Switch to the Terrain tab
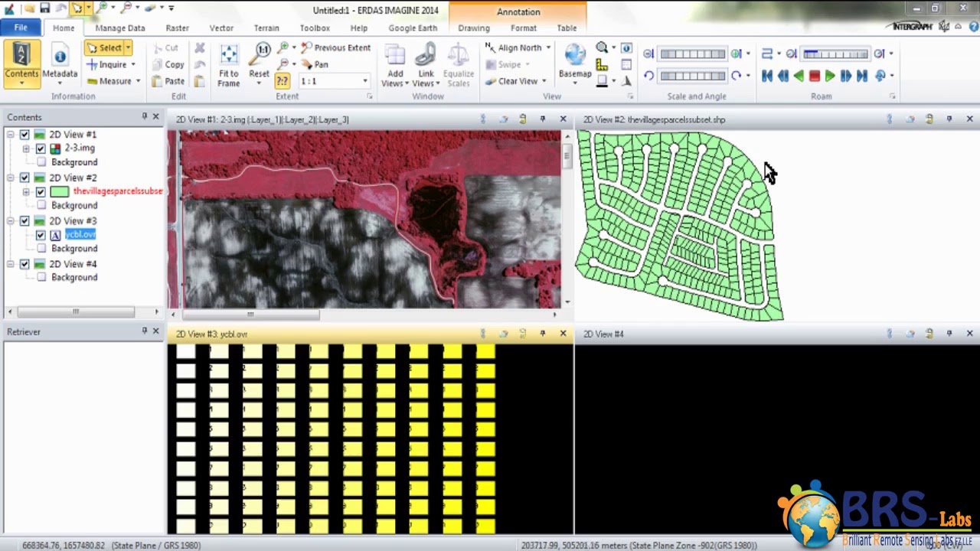 266,28
